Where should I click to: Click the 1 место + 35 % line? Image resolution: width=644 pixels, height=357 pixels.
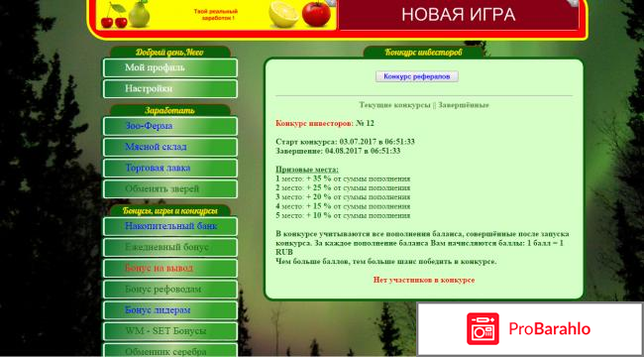(343, 179)
